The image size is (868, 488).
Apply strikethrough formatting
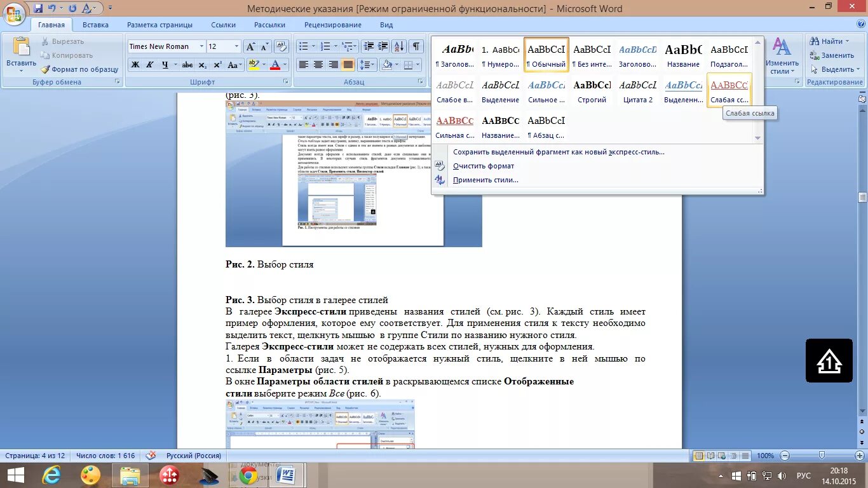187,65
